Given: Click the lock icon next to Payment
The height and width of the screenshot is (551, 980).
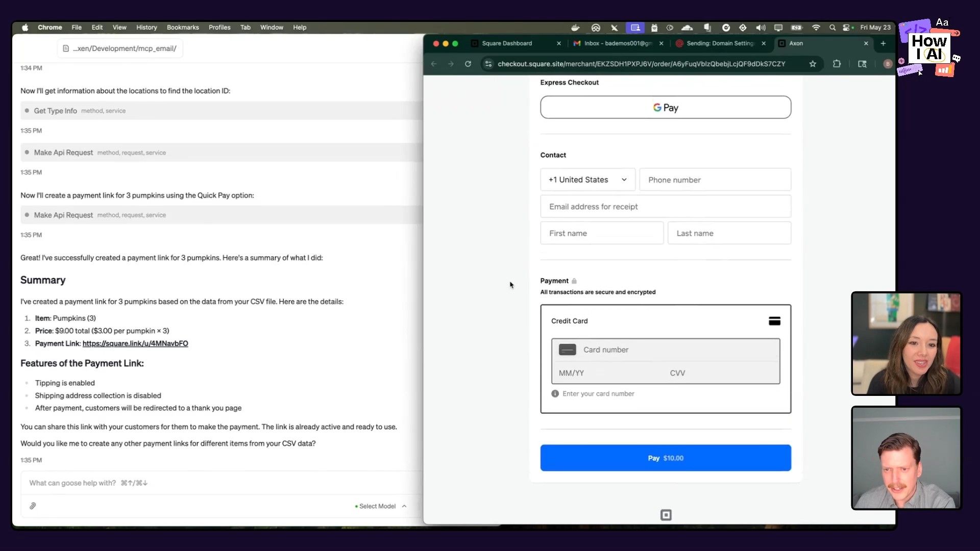Looking at the screenshot, I should pyautogui.click(x=574, y=281).
